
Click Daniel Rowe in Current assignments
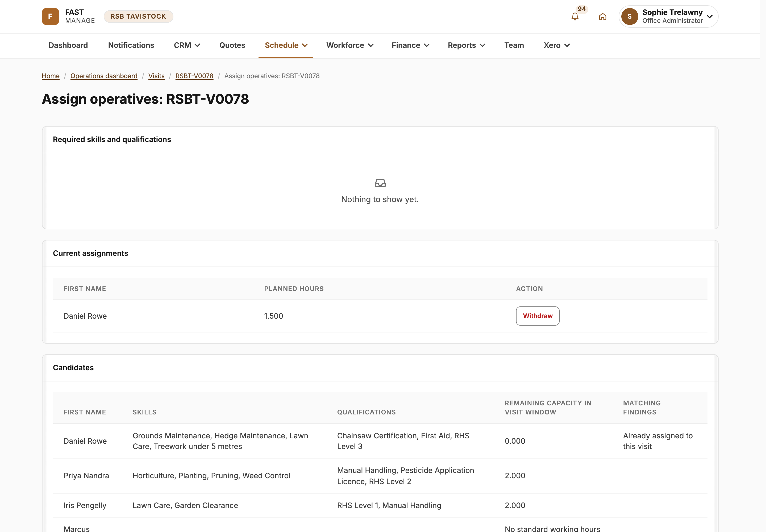(85, 316)
